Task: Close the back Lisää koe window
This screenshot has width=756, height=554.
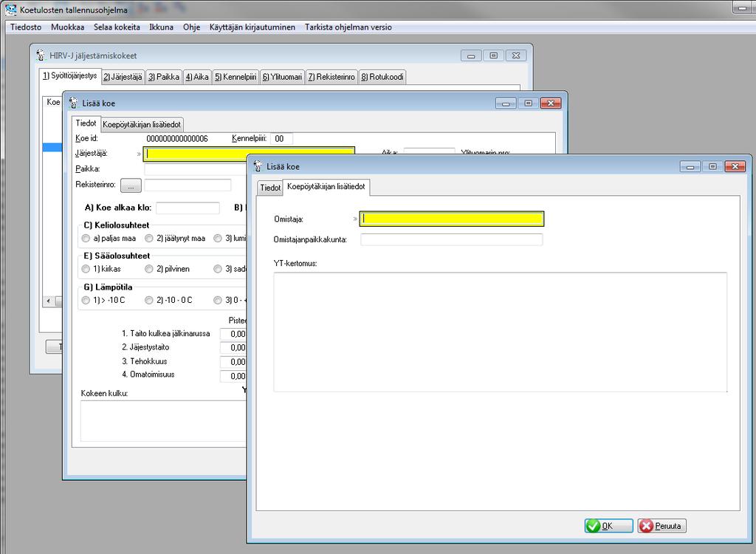Action: pos(551,103)
